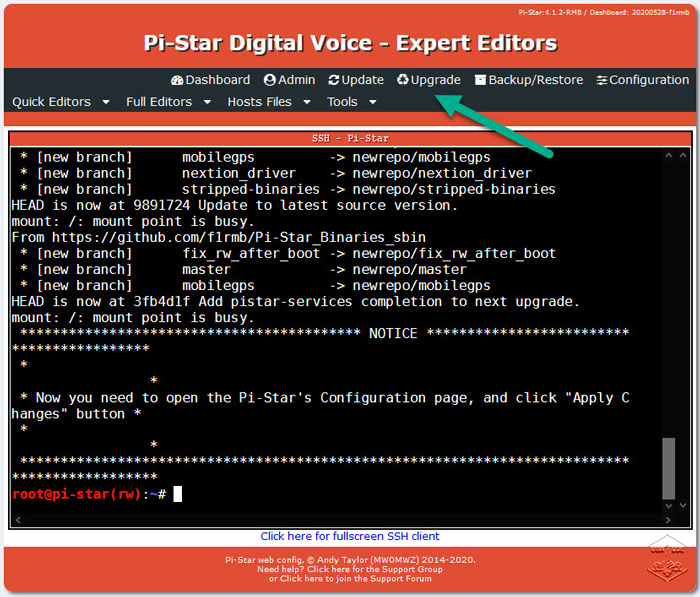Click the Pi-Star version text at top right
700x597 pixels.
(604, 13)
